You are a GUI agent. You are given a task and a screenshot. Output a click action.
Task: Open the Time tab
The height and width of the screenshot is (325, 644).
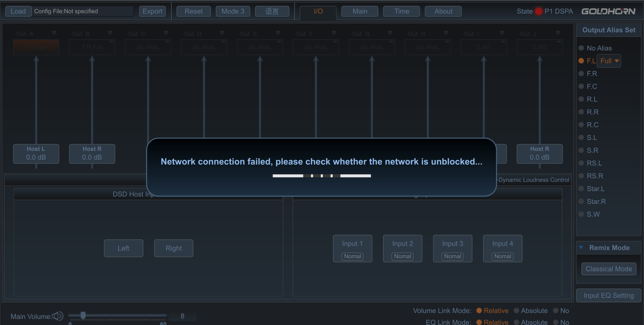(402, 11)
